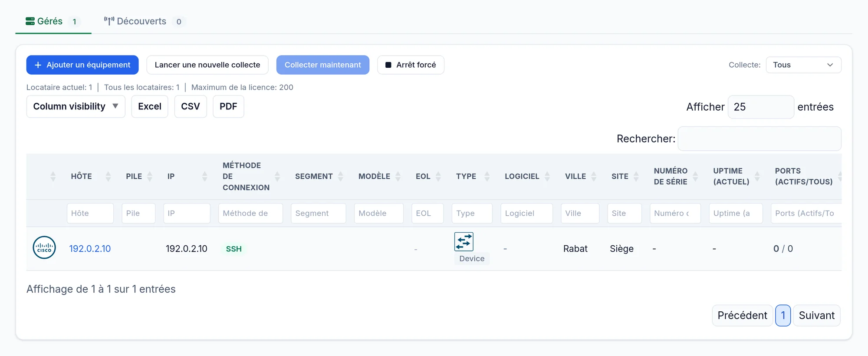Screen dimensions: 868x356
Task: Select page 1 in pagination
Action: click(x=783, y=315)
